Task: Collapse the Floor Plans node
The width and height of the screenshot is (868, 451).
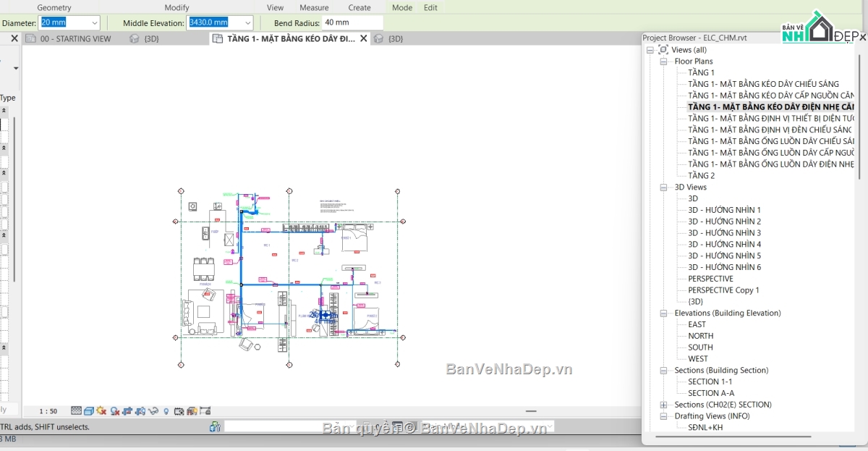Action: pos(663,62)
